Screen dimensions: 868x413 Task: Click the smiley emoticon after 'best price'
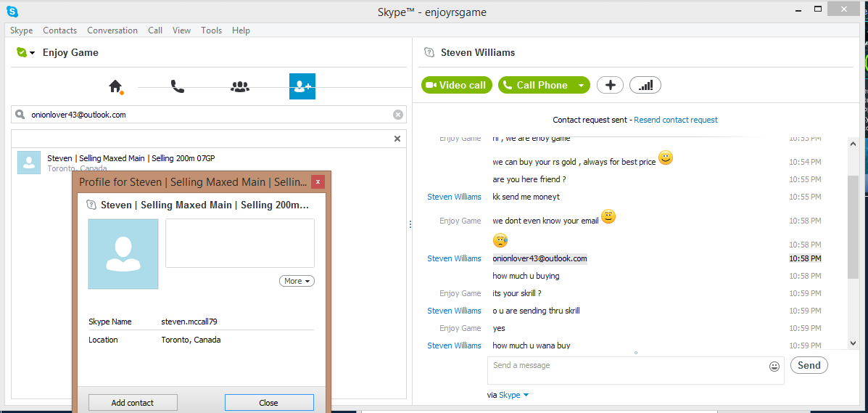666,158
